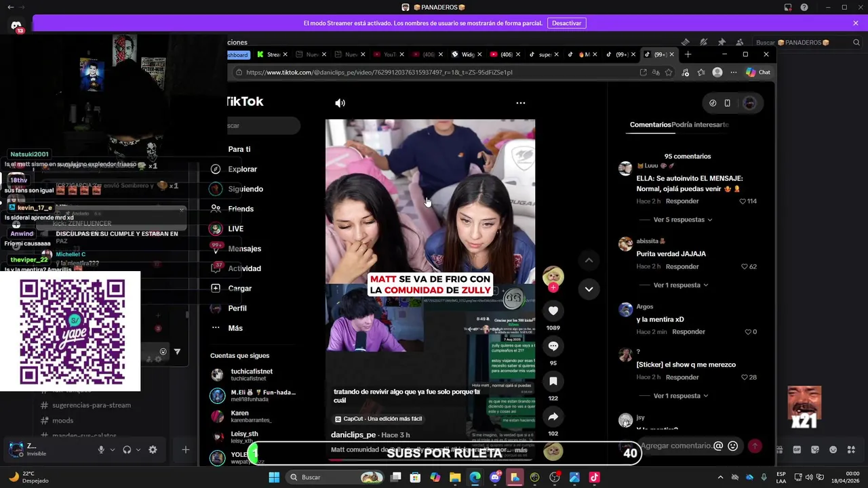This screenshot has width=868, height=488.
Task: Save the video with the bookmark icon
Action: 553,381
